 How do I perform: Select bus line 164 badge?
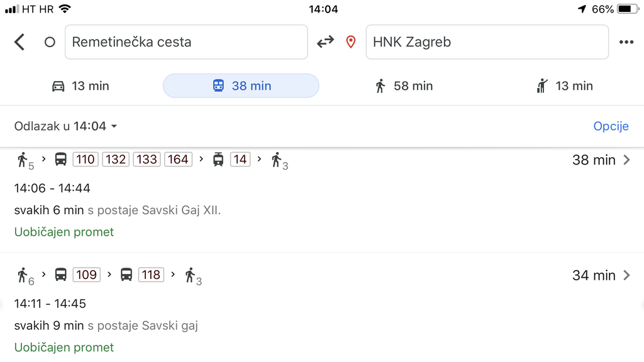coord(178,159)
